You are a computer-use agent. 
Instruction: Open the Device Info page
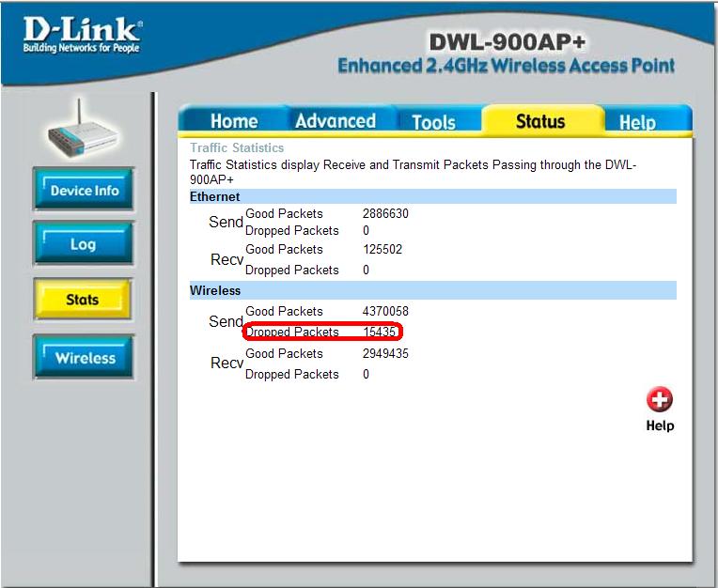pos(84,190)
